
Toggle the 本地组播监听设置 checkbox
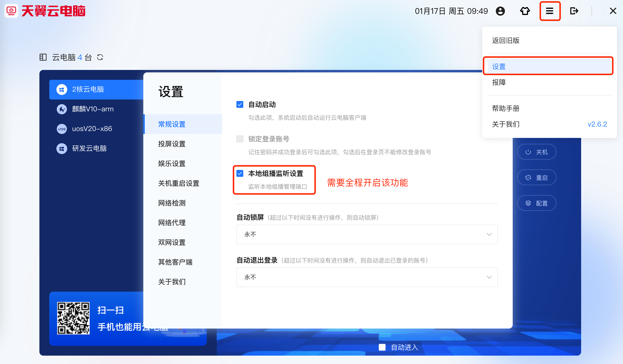(x=240, y=174)
